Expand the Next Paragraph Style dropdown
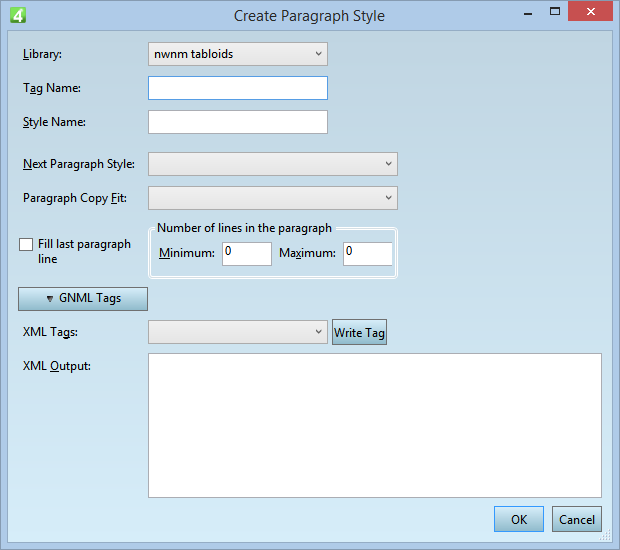Image resolution: width=620 pixels, height=550 pixels. [273, 164]
